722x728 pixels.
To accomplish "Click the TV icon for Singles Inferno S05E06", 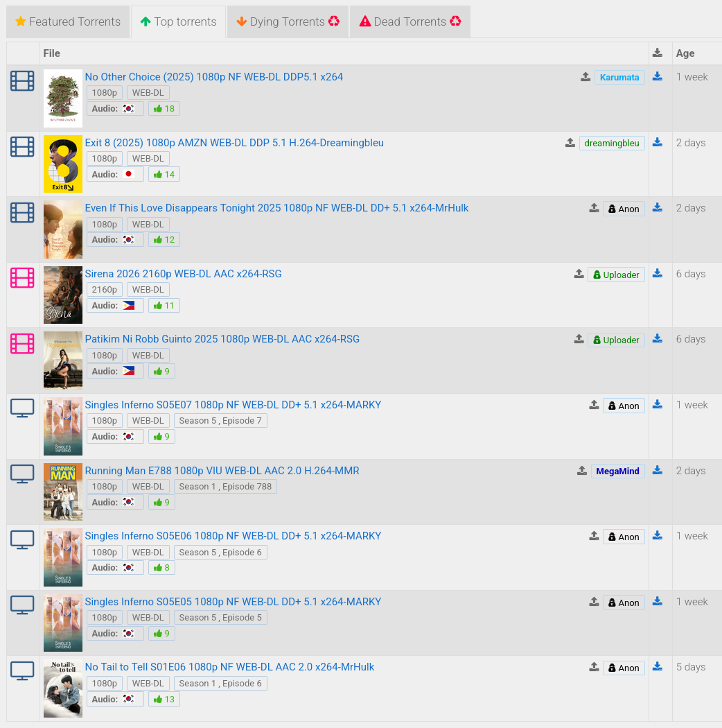I will click(22, 540).
